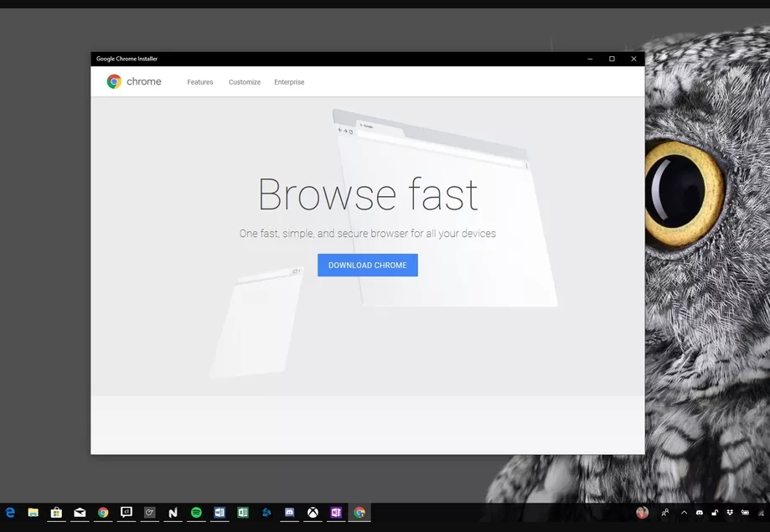The image size is (770, 532).
Task: Open the Features tab
Action: [200, 82]
